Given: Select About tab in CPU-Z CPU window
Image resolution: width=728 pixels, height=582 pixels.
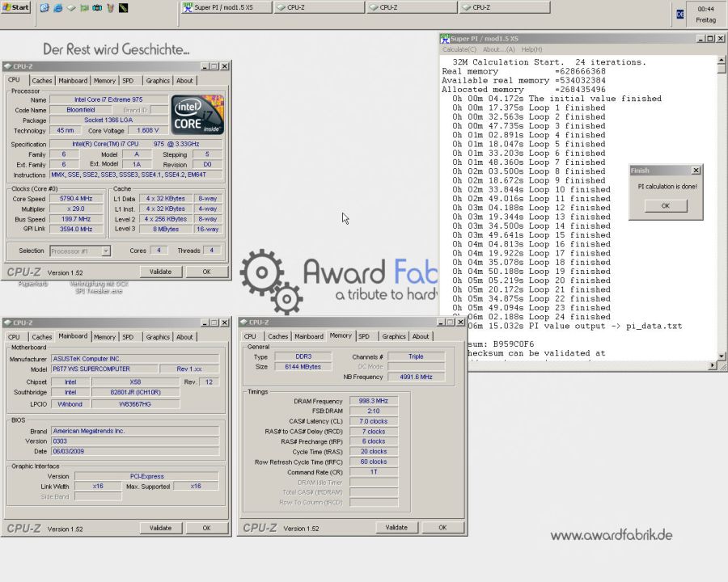Looking at the screenshot, I should coord(184,81).
